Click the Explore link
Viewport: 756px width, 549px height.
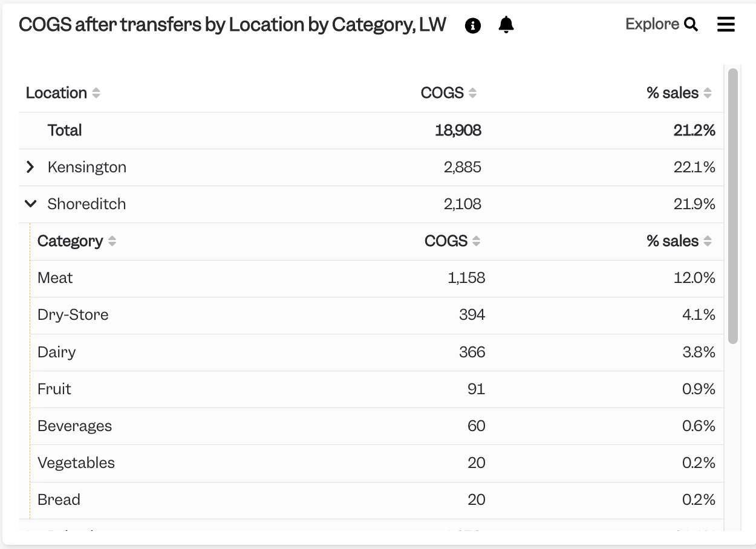click(x=652, y=24)
